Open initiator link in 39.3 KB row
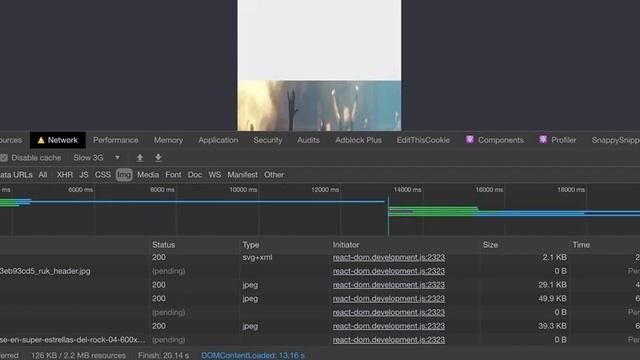The image size is (640, 360). coord(389,326)
